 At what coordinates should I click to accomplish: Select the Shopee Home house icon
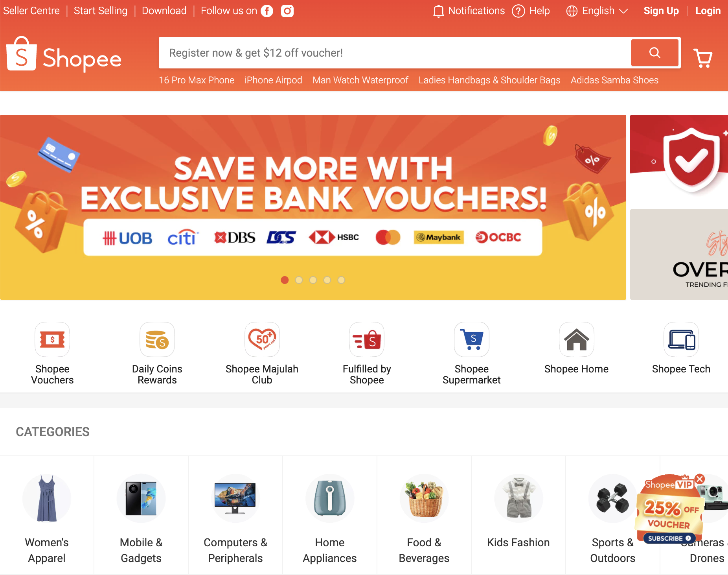[x=577, y=339]
